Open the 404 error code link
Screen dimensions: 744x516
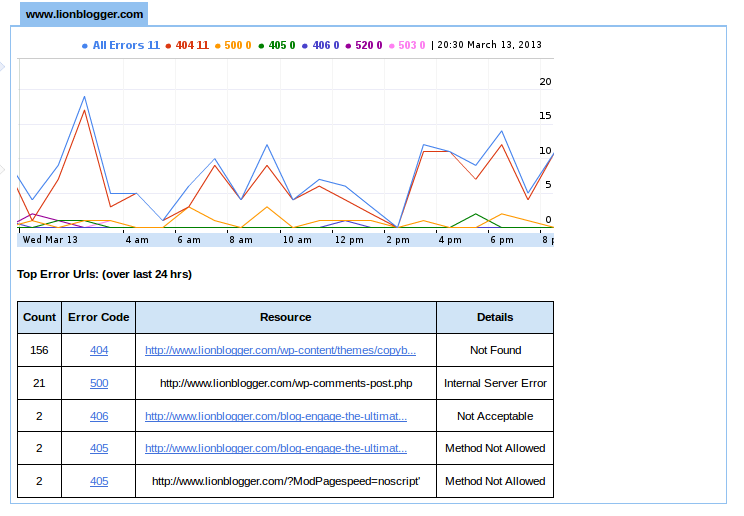(99, 351)
